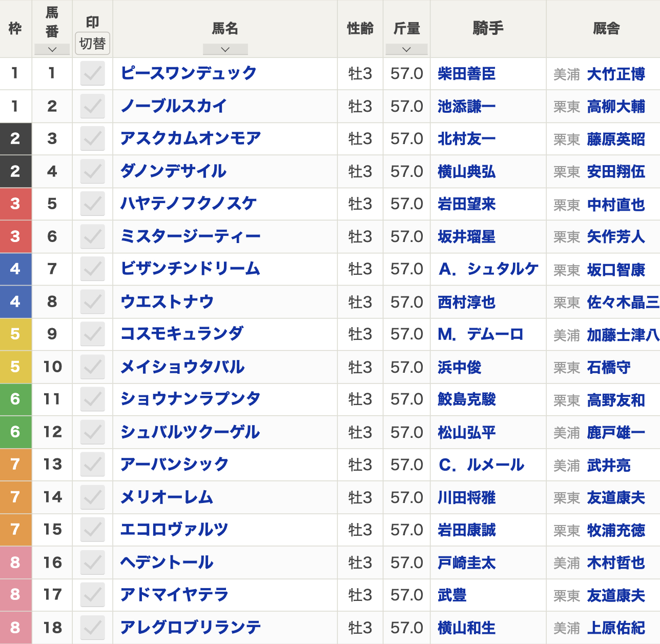The width and height of the screenshot is (660, 644).
Task: Open jockey 横山典弘 profile
Action: pos(467,172)
